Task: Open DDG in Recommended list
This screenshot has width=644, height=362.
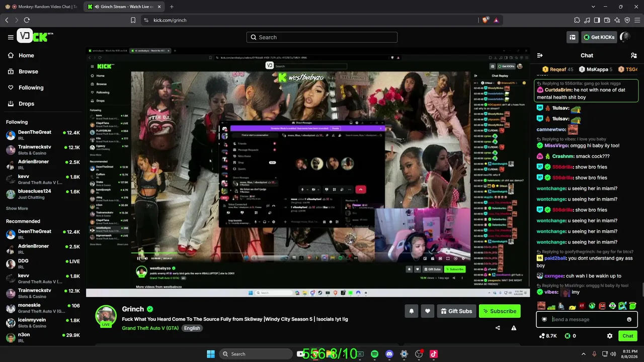Action: pos(43,263)
